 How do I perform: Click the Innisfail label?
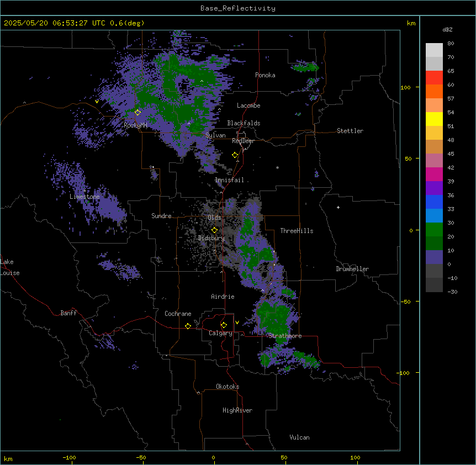[229, 180]
